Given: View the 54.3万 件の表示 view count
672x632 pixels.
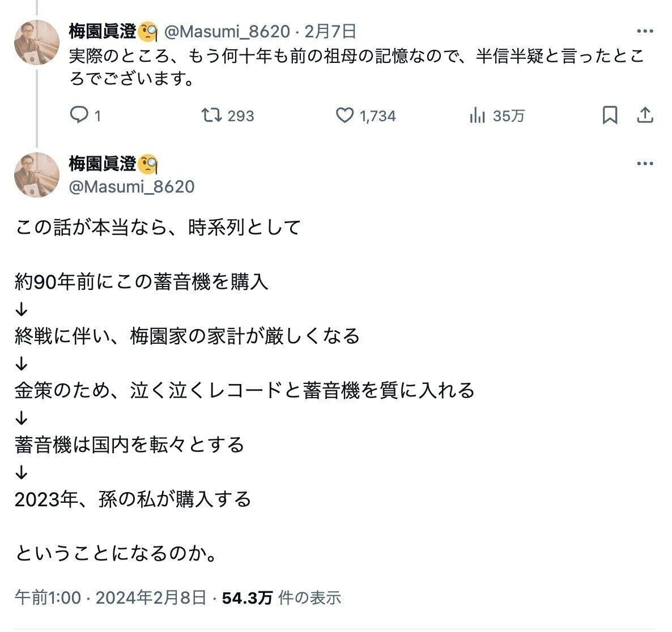Looking at the screenshot, I should coord(282,597).
